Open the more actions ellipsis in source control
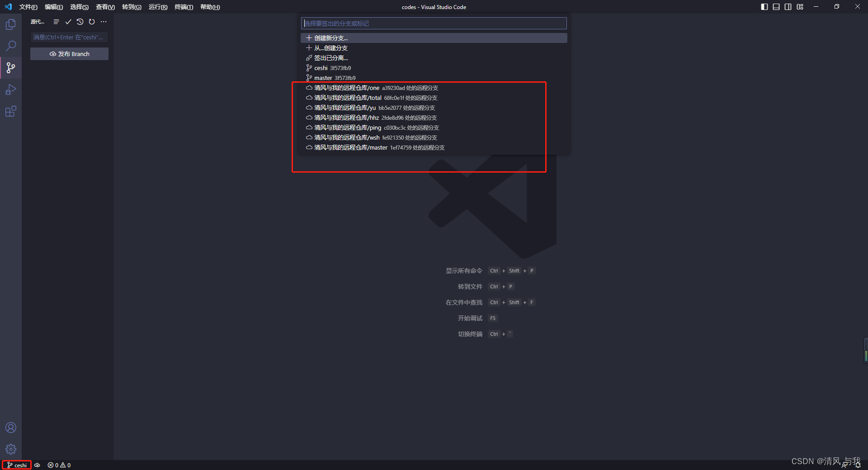 tap(104, 22)
